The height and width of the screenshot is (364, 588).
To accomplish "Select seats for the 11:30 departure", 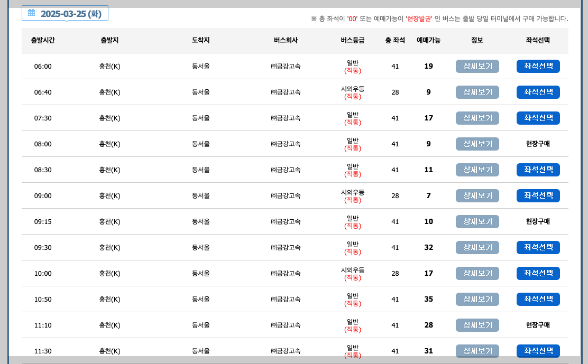I will pos(538,351).
